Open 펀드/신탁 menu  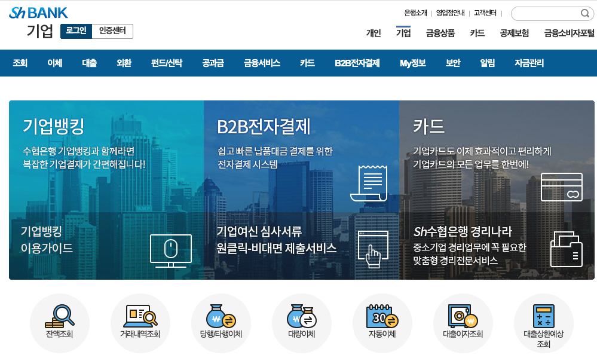[167, 63]
